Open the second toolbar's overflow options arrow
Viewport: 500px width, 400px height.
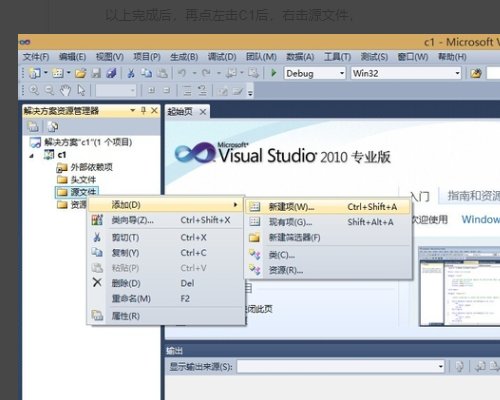pos(250,93)
